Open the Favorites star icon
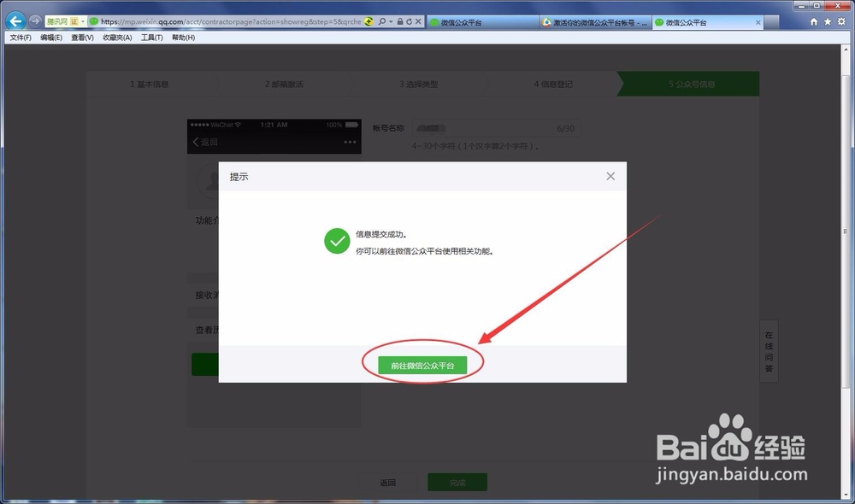This screenshot has width=855, height=504. coord(828,21)
